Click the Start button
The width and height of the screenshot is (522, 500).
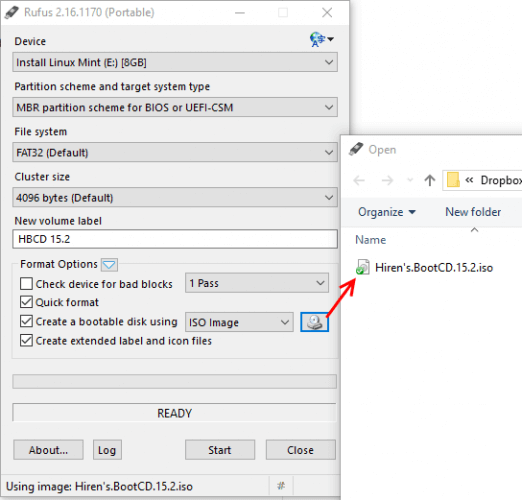pyautogui.click(x=220, y=450)
